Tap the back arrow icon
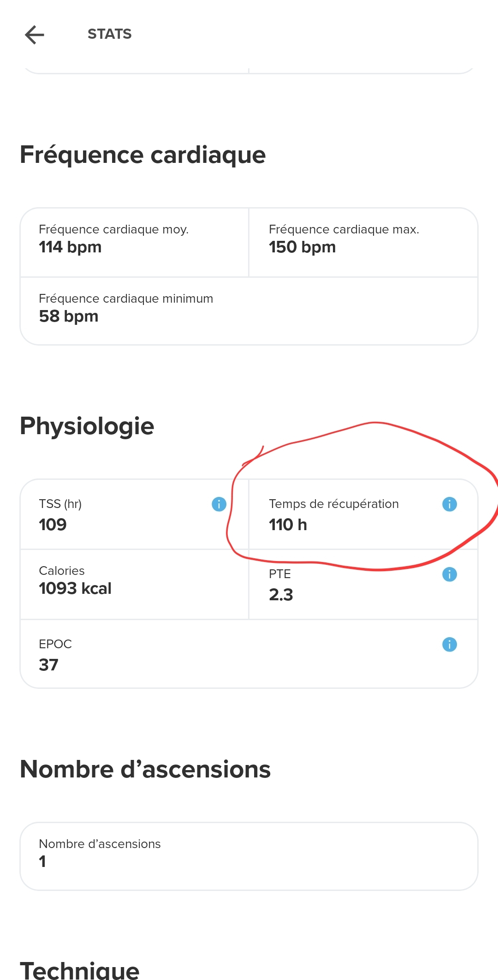The height and width of the screenshot is (980, 498). click(x=35, y=35)
